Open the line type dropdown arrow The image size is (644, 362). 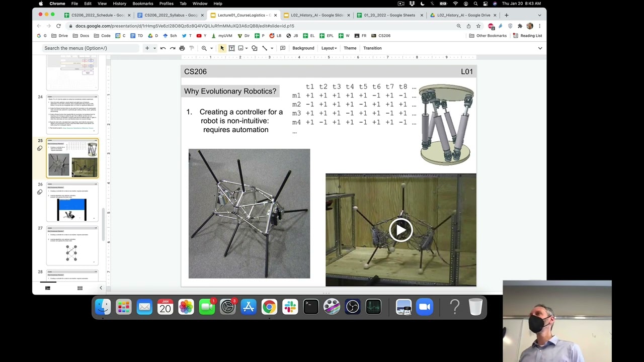[272, 48]
